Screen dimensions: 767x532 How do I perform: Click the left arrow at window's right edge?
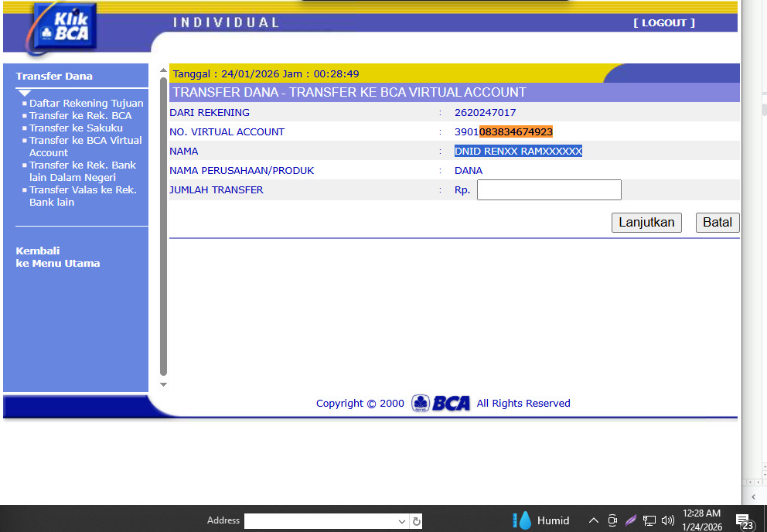coord(754,496)
